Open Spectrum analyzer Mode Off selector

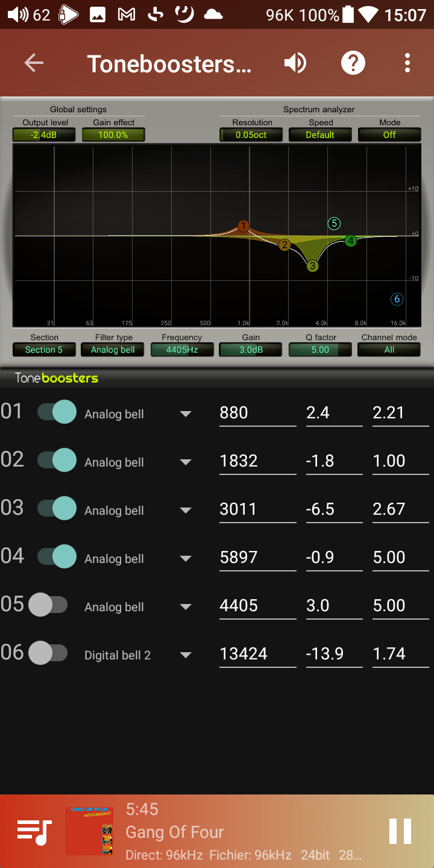point(389,135)
